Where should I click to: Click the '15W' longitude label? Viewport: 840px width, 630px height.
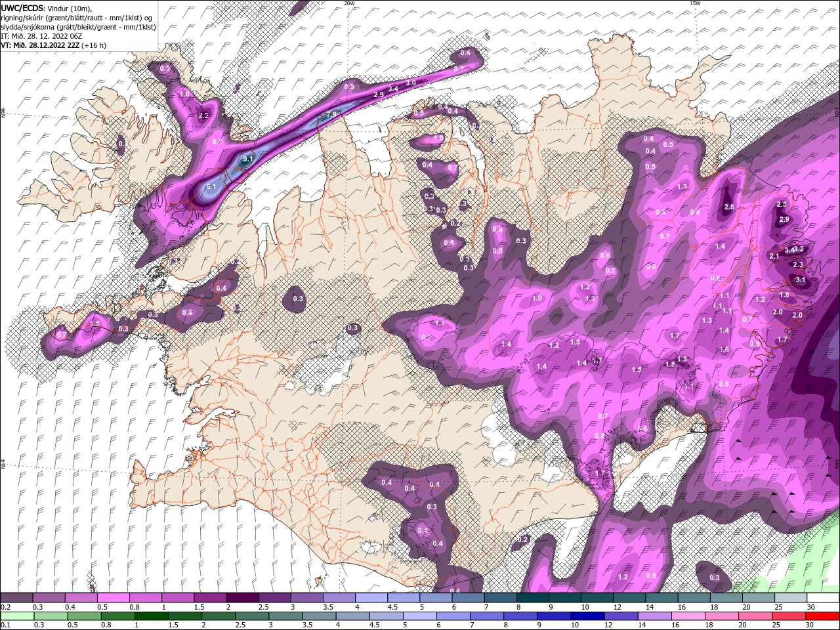tap(696, 3)
